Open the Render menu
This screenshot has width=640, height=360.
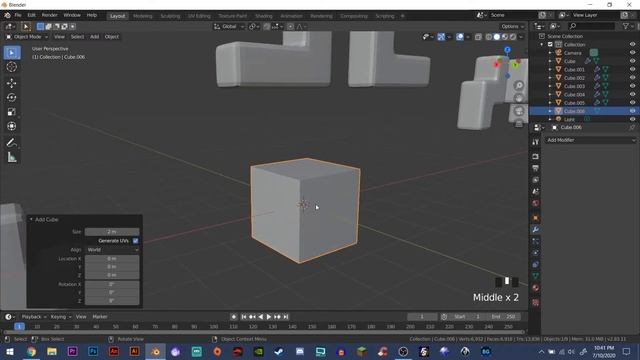(x=49, y=15)
